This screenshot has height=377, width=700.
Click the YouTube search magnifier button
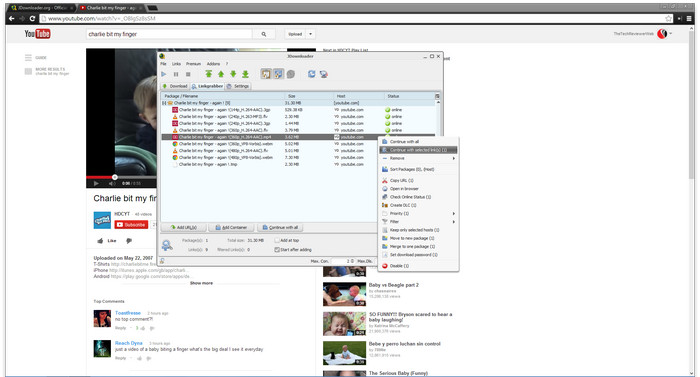pos(264,34)
